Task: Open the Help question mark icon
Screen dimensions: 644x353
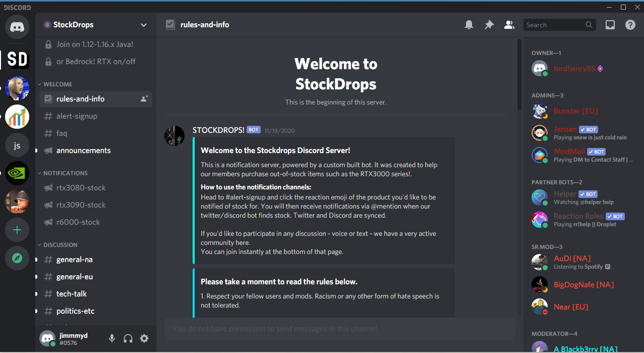Action: (630, 25)
